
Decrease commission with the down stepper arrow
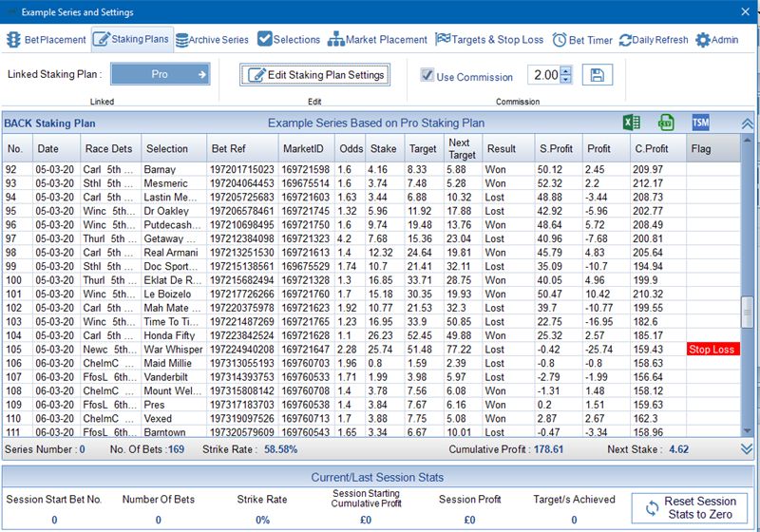click(565, 80)
